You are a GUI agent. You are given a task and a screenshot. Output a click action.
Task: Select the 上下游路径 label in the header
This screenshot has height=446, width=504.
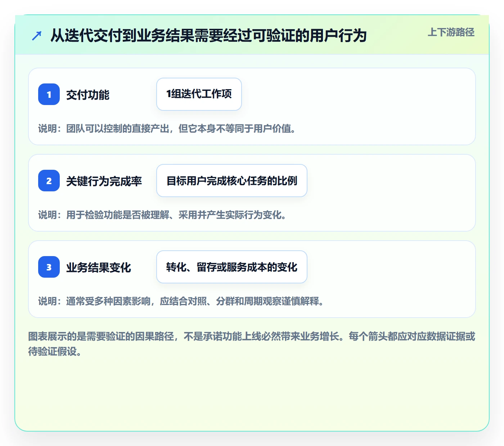click(x=451, y=32)
